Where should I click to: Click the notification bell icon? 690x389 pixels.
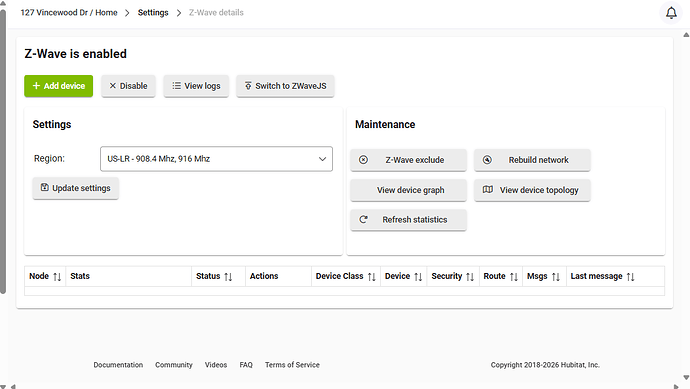click(671, 13)
